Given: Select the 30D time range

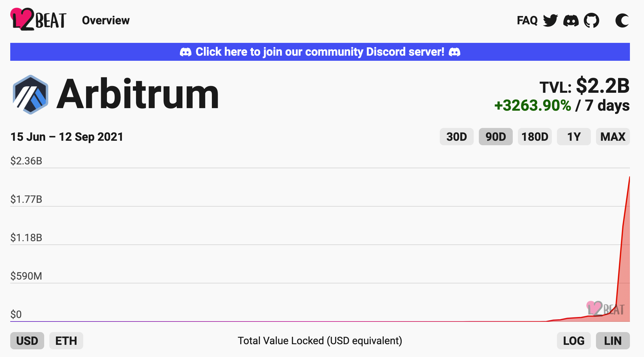Looking at the screenshot, I should 456,137.
